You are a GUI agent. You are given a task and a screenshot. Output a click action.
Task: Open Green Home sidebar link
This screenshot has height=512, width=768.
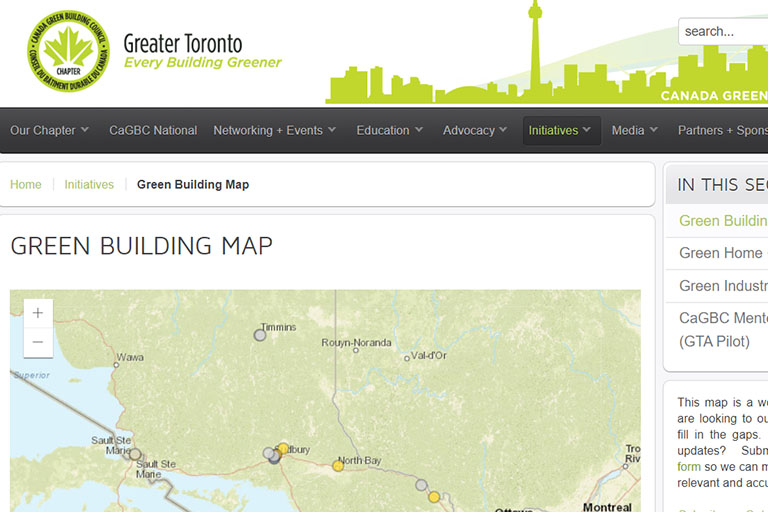tap(722, 253)
